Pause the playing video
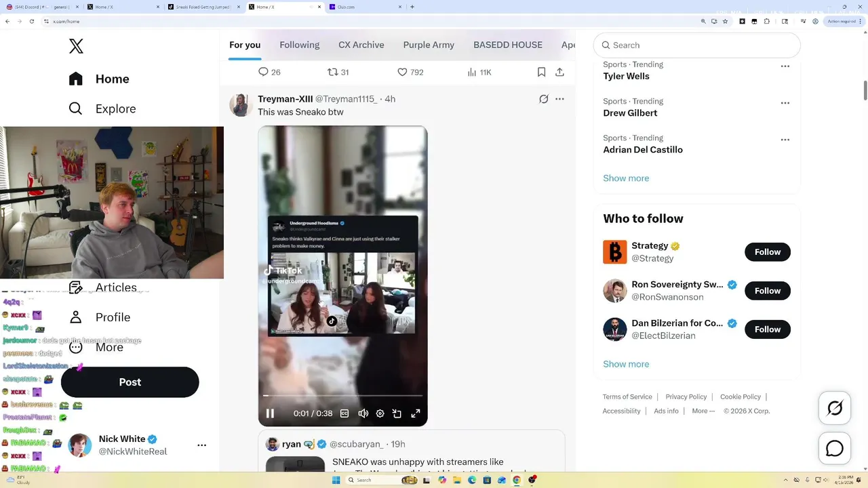Screen dimensions: 868x488 click(270, 413)
